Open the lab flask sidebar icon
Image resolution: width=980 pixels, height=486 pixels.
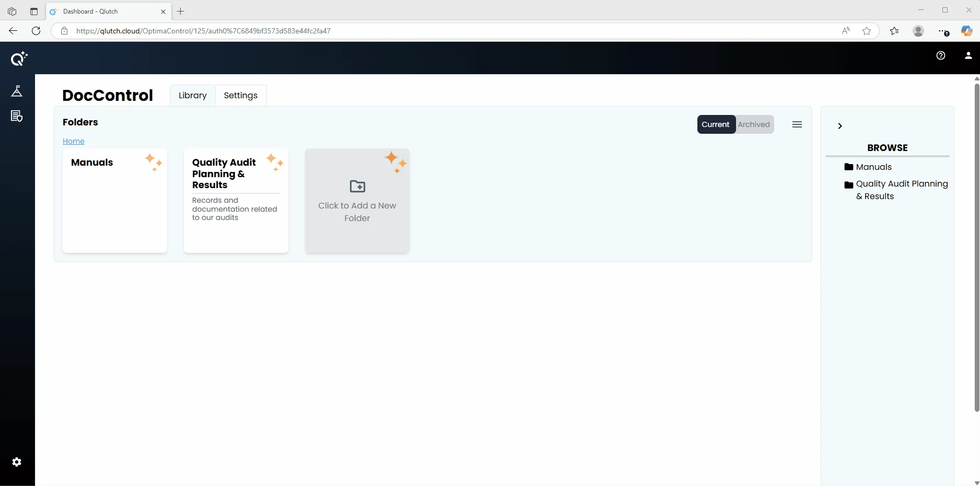(17, 91)
